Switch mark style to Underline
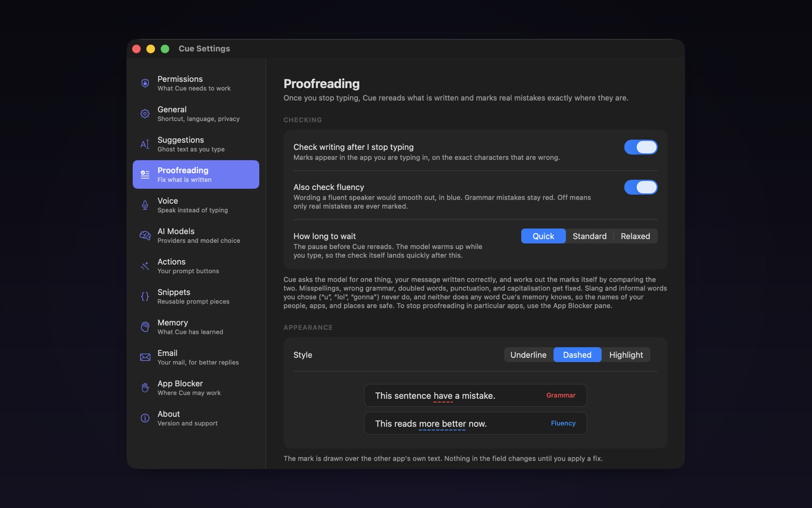Viewport: 812px width, 508px height. coord(528,355)
